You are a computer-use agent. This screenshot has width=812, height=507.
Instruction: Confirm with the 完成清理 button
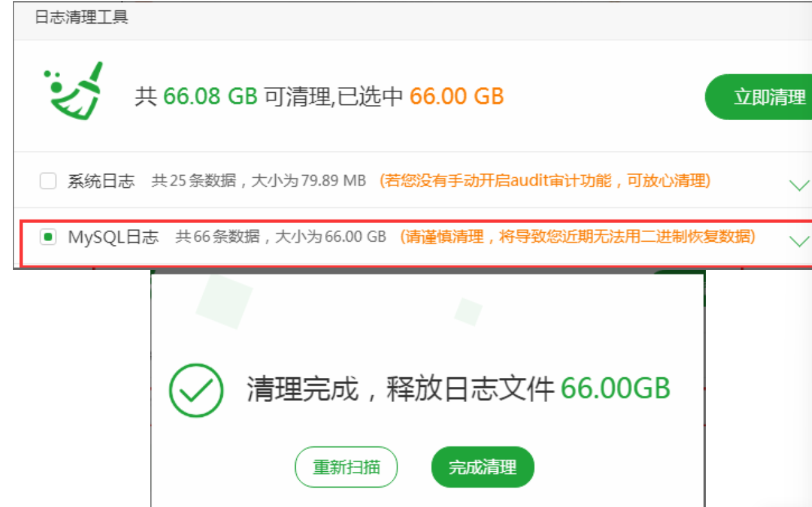click(482, 467)
